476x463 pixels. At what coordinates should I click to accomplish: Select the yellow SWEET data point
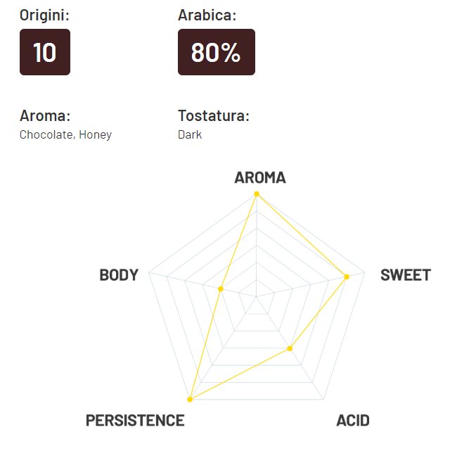click(x=347, y=277)
